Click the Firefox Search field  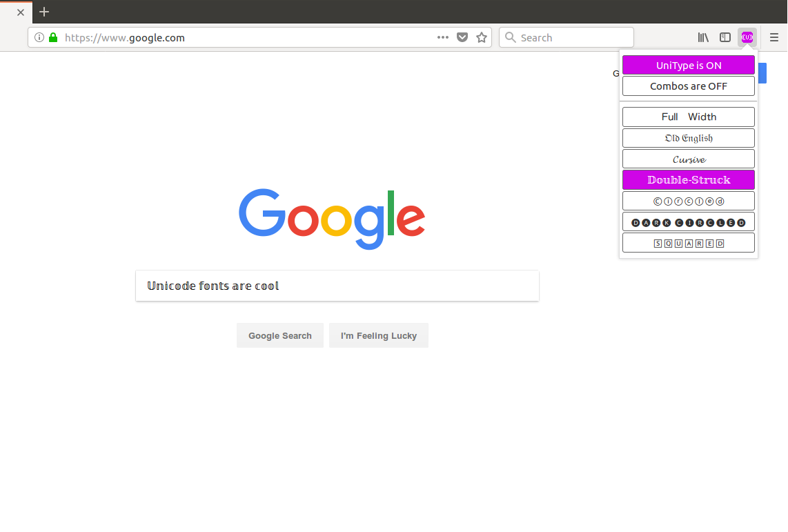click(567, 37)
